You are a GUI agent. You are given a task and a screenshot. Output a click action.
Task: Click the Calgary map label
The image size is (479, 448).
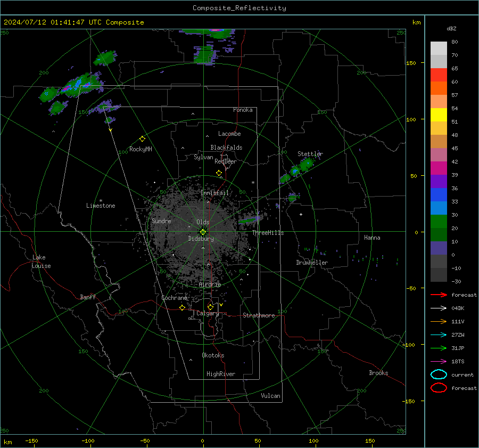point(208,313)
